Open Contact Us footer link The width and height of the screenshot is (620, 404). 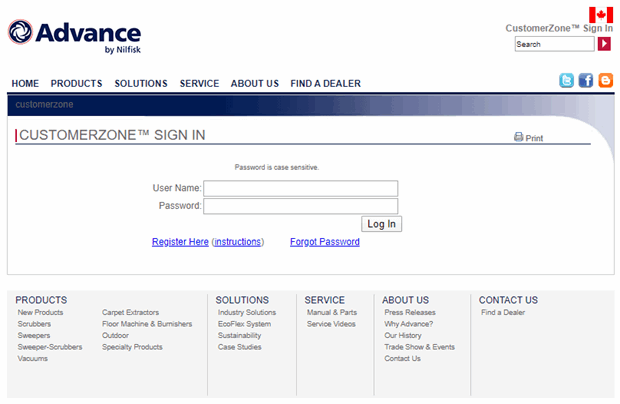(403, 358)
